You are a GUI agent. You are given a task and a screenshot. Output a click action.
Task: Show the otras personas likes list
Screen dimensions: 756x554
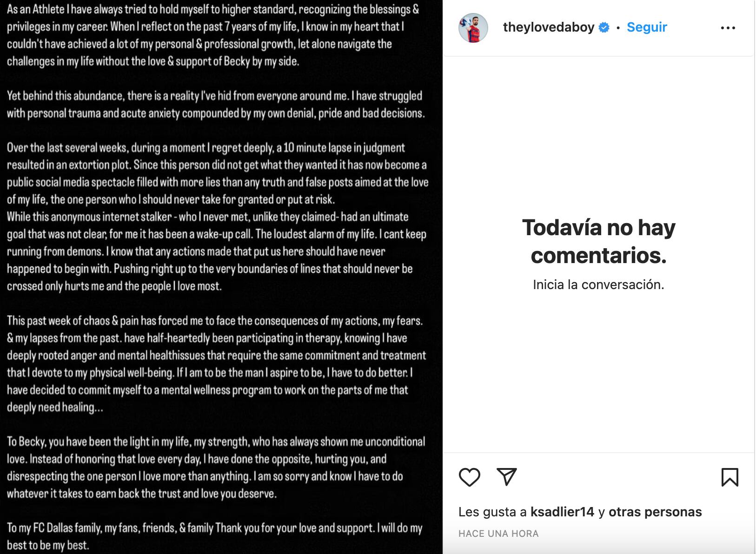tap(655, 512)
